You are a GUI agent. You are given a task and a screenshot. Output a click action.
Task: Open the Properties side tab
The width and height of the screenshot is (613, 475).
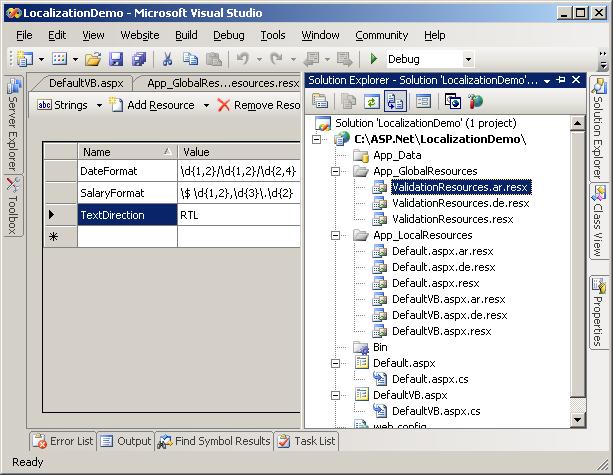[x=598, y=312]
